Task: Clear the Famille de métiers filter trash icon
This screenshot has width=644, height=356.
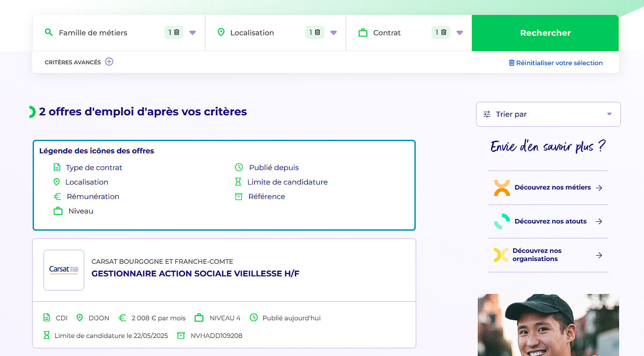Action: (177, 32)
